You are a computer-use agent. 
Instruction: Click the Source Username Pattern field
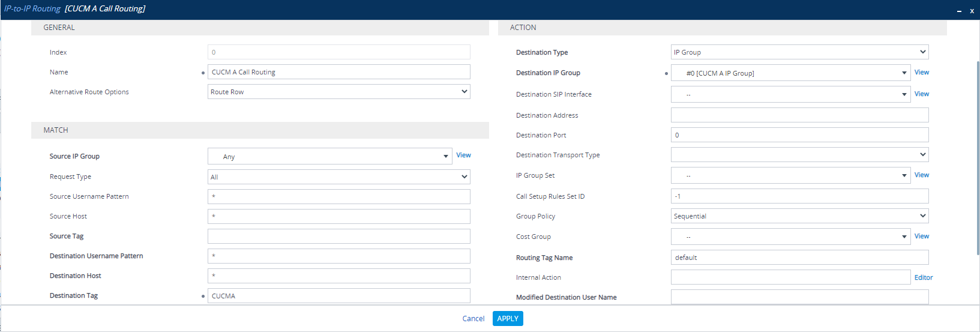(338, 196)
